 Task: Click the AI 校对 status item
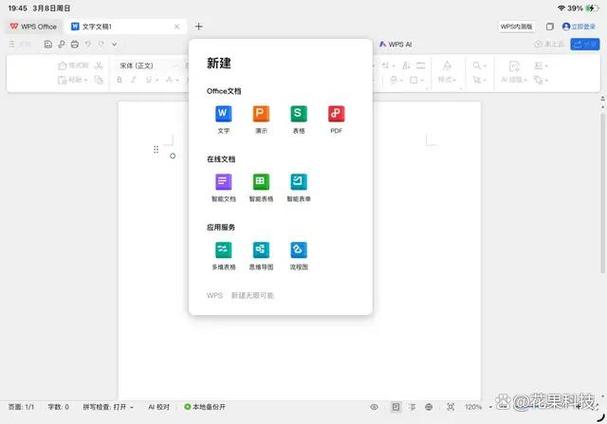(159, 407)
